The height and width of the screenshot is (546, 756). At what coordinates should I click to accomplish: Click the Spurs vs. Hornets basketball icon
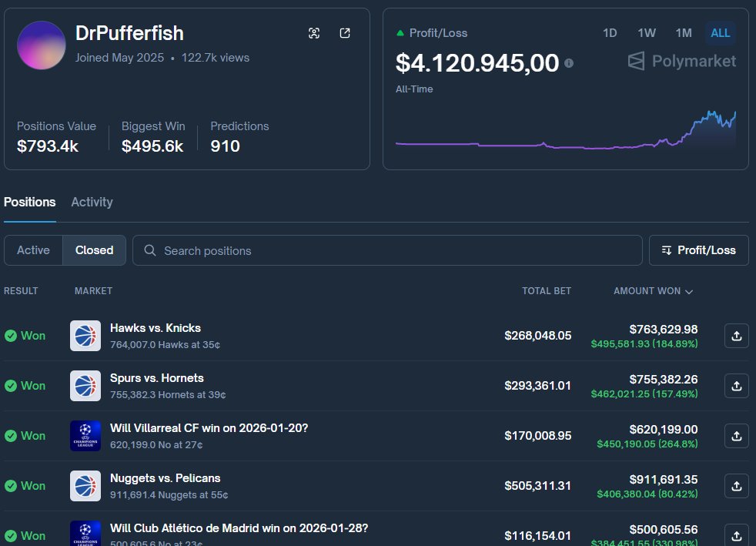(85, 386)
